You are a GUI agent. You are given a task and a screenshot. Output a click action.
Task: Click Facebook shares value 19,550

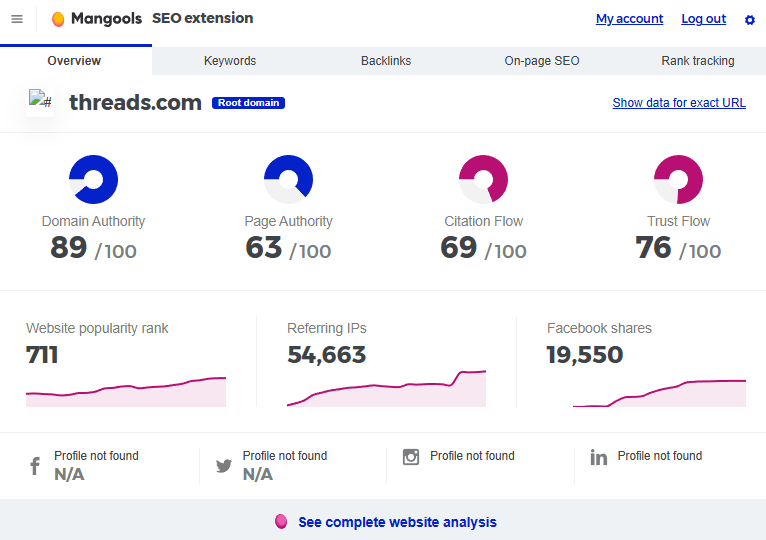coord(585,355)
